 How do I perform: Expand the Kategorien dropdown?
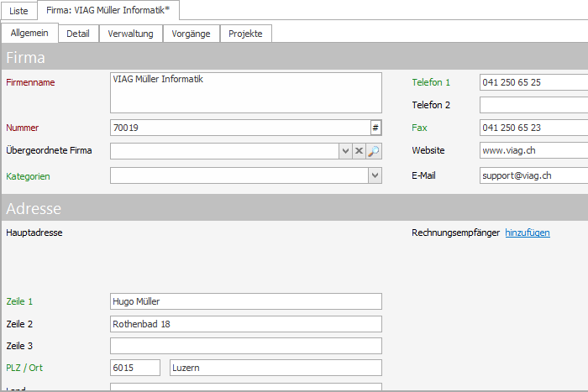point(375,175)
